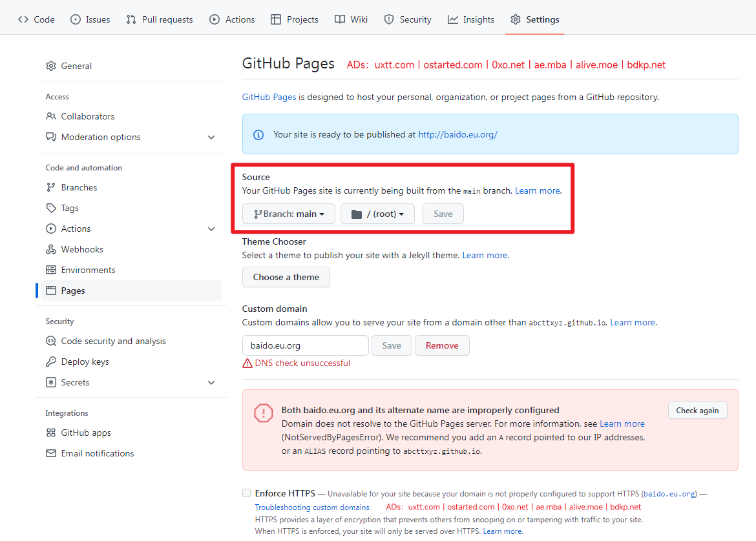Viewport: 756px width, 541px height.
Task: Open the Projects tab
Action: tap(295, 19)
